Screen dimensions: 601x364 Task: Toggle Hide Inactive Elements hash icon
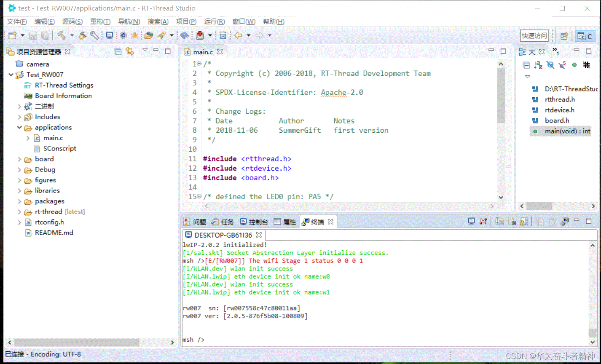(586, 65)
